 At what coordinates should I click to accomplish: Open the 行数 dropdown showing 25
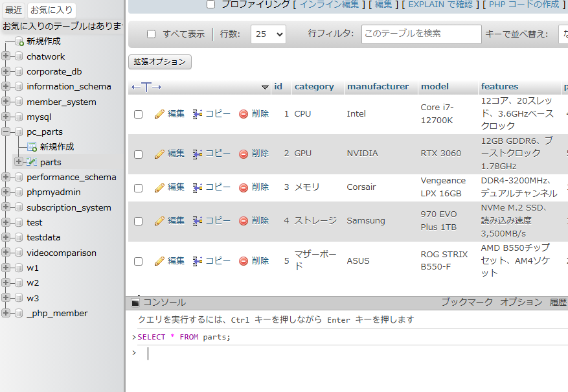click(268, 34)
